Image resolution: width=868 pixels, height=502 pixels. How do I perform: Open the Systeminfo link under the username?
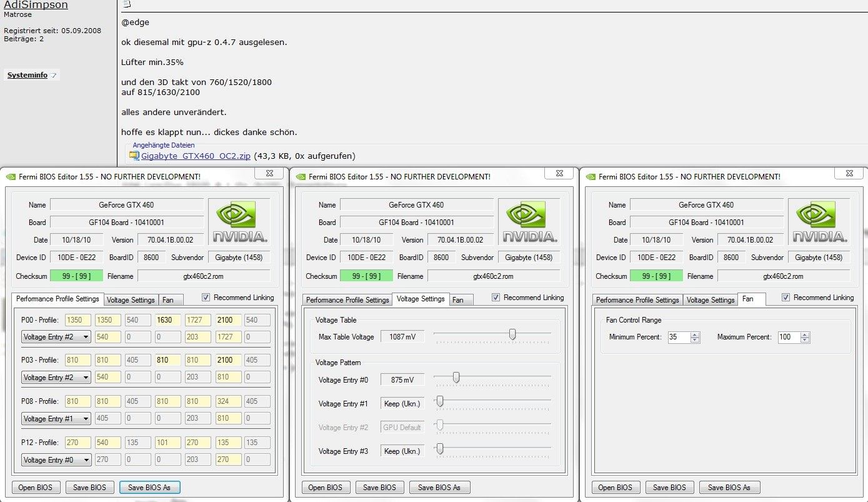(x=27, y=76)
